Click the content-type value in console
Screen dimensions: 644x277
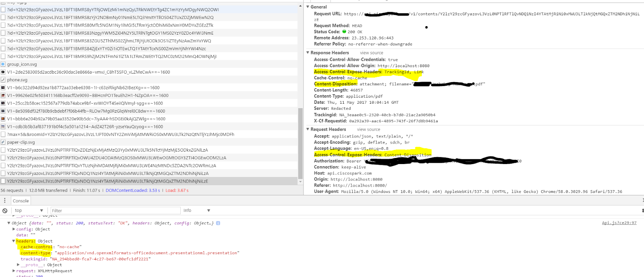[147, 253]
